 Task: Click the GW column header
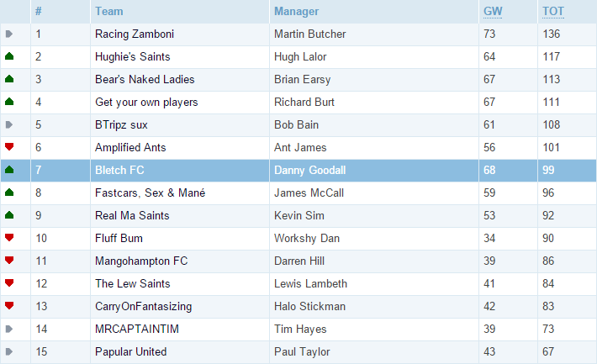click(493, 12)
